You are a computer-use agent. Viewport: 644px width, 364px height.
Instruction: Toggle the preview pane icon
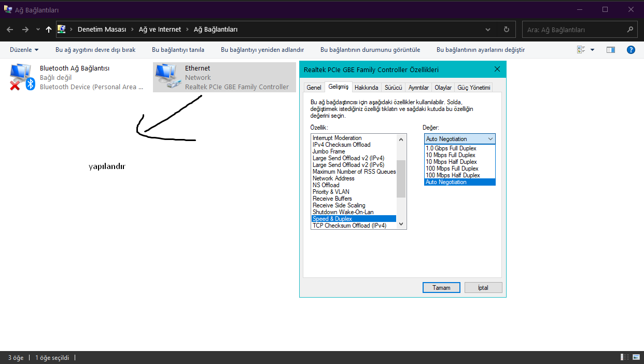click(x=610, y=50)
